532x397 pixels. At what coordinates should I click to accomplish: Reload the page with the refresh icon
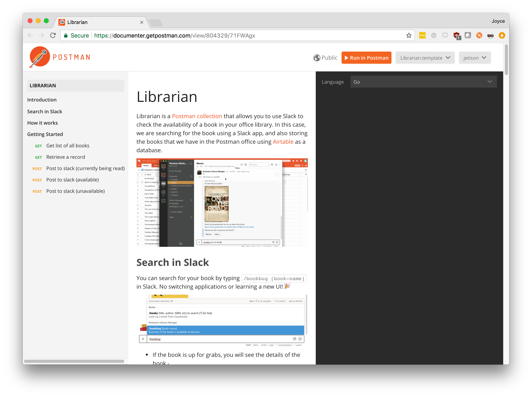point(53,35)
